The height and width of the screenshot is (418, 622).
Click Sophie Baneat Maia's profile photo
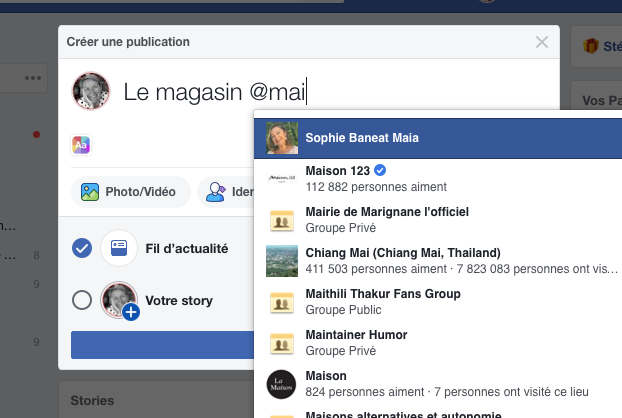[x=282, y=138]
